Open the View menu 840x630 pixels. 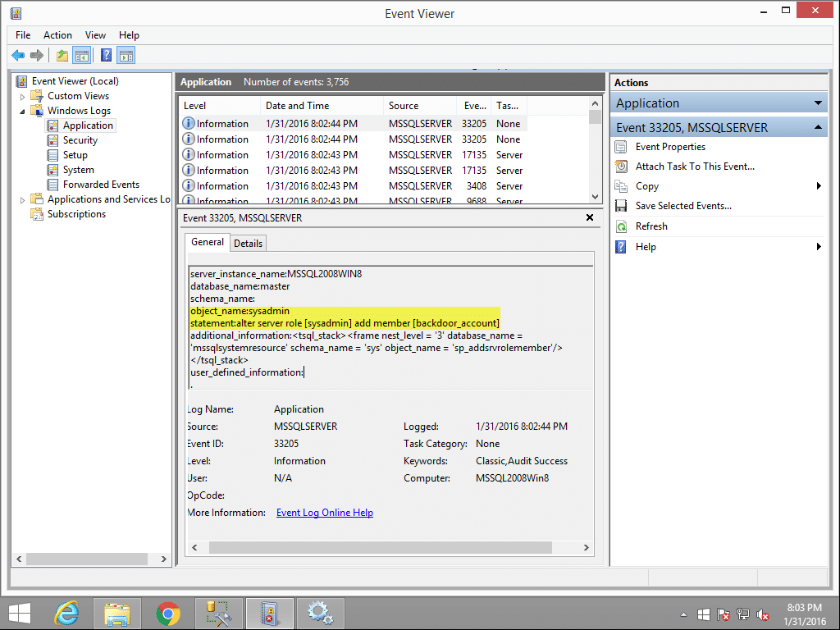click(x=95, y=35)
